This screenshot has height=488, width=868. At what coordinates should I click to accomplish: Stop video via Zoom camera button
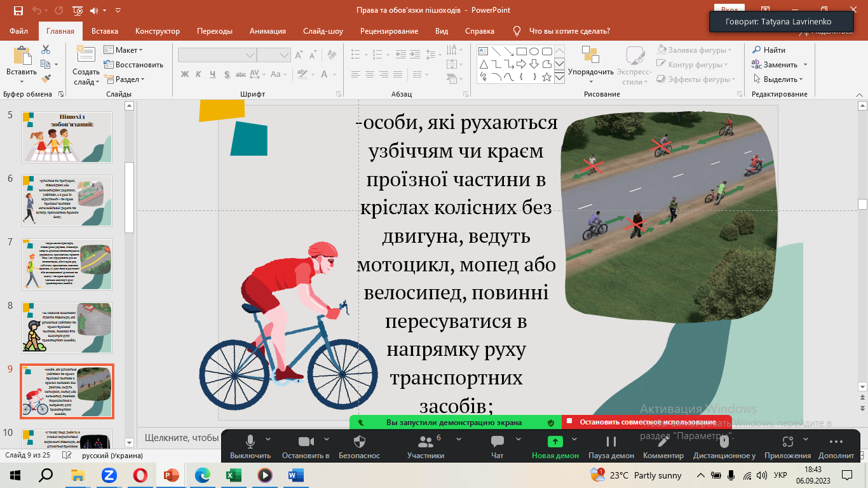306,445
